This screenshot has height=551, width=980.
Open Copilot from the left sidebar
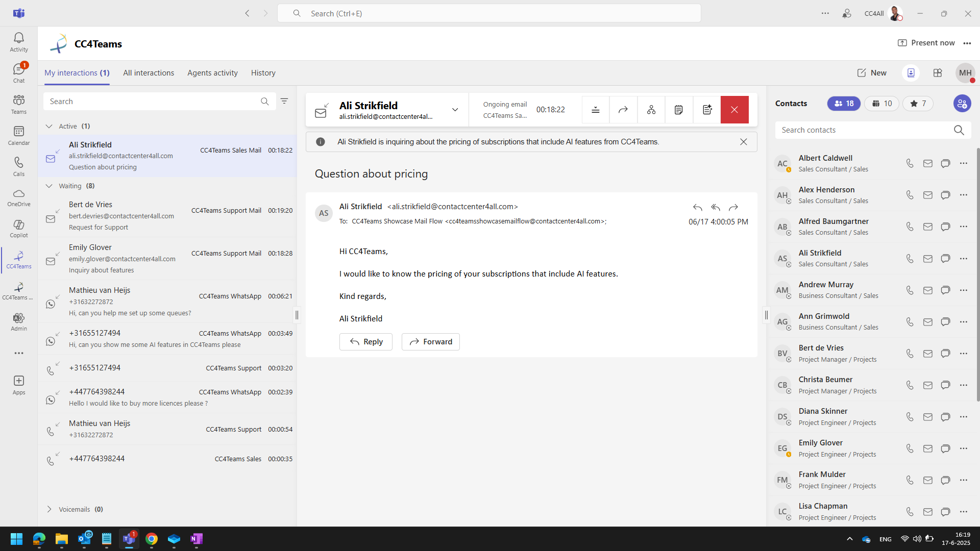coord(18,228)
